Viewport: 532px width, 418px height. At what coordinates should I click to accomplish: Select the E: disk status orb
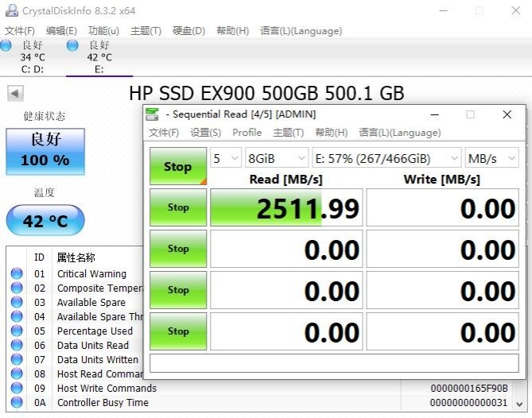72,45
